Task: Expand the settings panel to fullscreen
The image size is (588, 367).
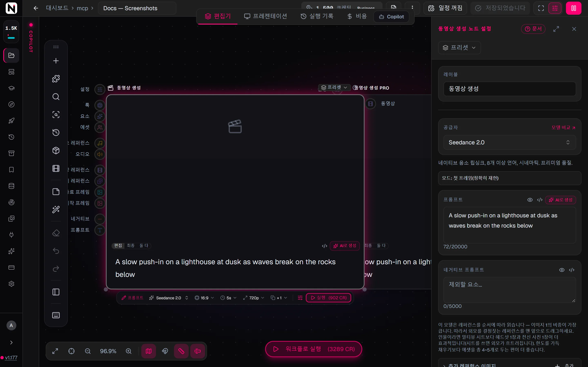Action: click(x=556, y=29)
